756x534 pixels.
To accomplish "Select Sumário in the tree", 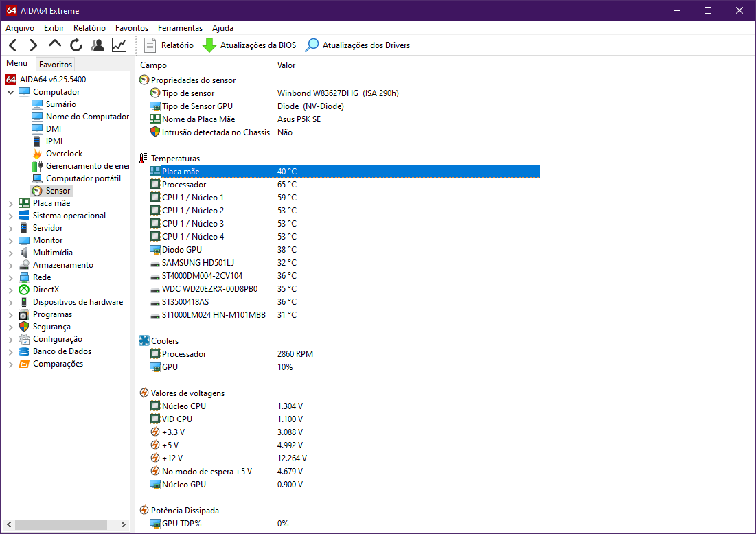I will click(x=60, y=104).
